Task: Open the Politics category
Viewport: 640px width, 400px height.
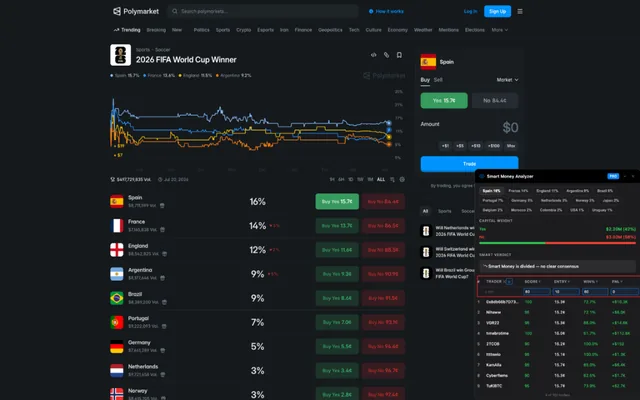Action: (202, 30)
